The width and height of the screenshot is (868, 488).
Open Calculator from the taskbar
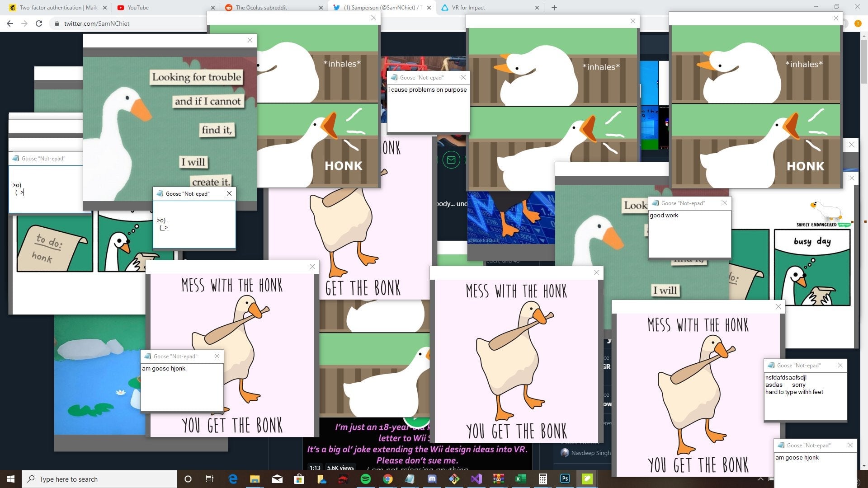542,479
